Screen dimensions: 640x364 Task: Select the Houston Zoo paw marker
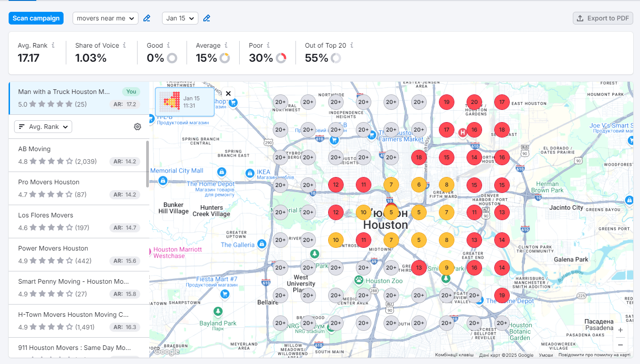359,280
